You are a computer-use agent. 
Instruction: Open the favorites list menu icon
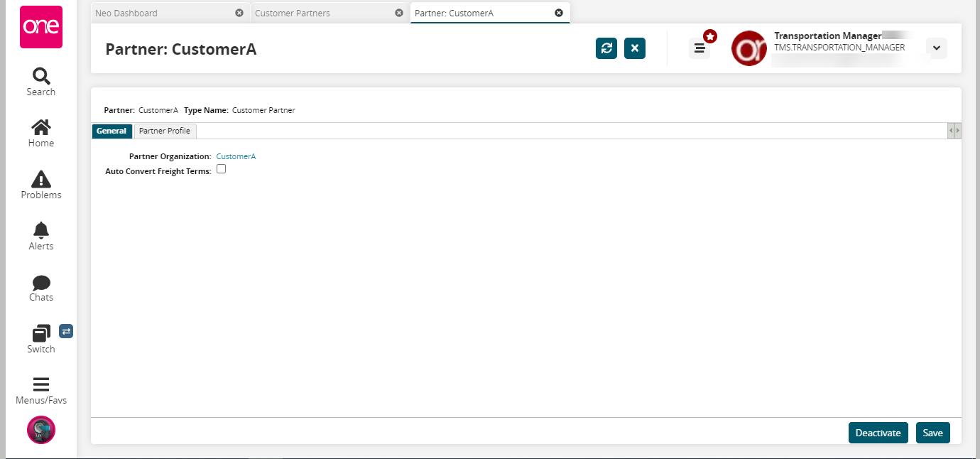pyautogui.click(x=699, y=48)
